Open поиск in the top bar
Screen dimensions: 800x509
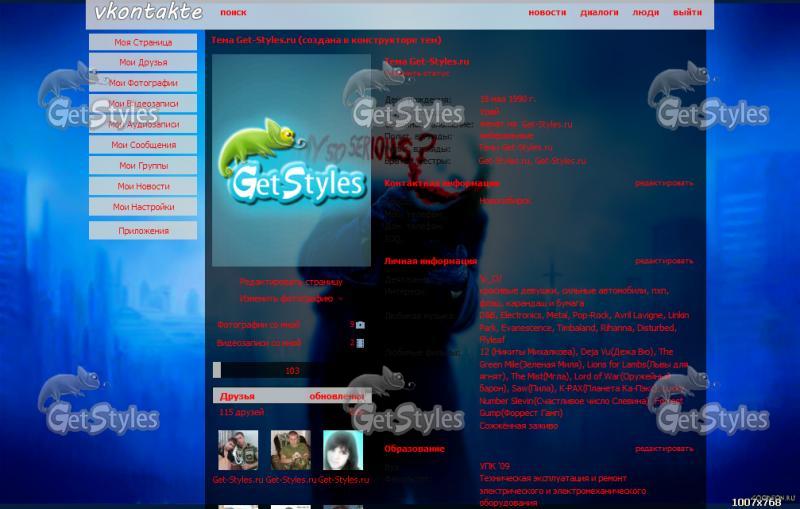233,12
